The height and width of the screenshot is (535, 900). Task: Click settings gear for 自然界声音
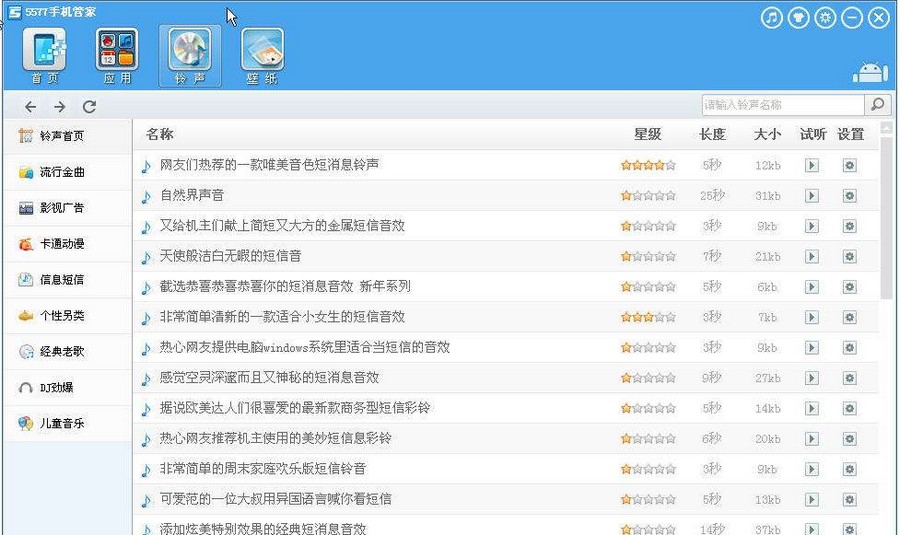[x=849, y=196]
